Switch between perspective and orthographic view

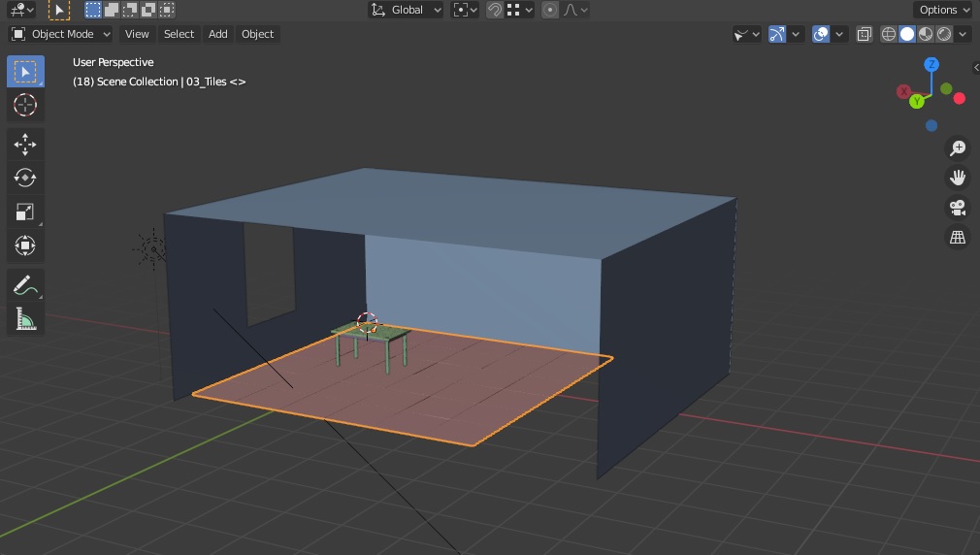click(x=958, y=238)
